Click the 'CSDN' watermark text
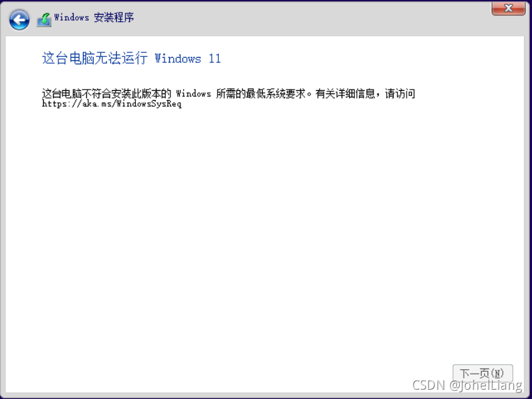This screenshot has width=532, height=399. [x=429, y=385]
